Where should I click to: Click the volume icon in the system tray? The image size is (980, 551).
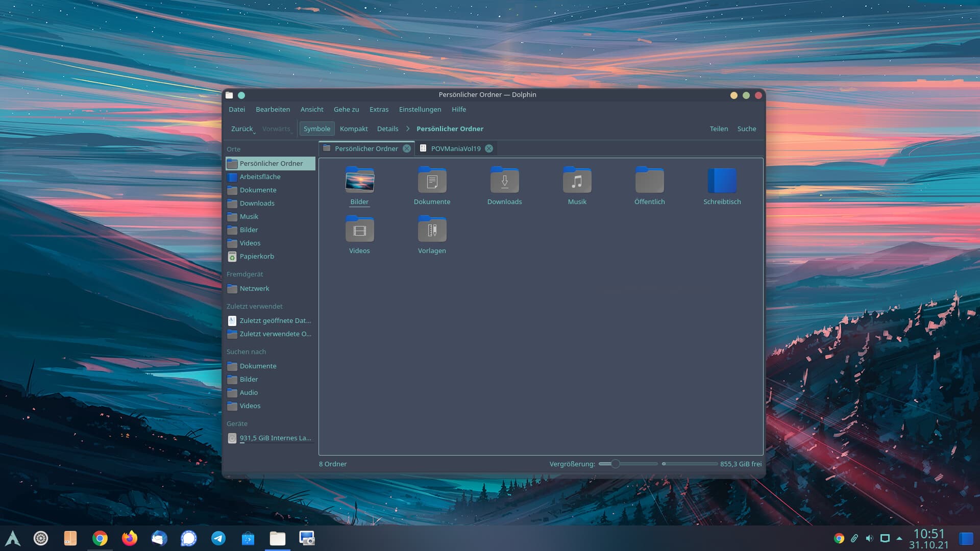(x=869, y=538)
